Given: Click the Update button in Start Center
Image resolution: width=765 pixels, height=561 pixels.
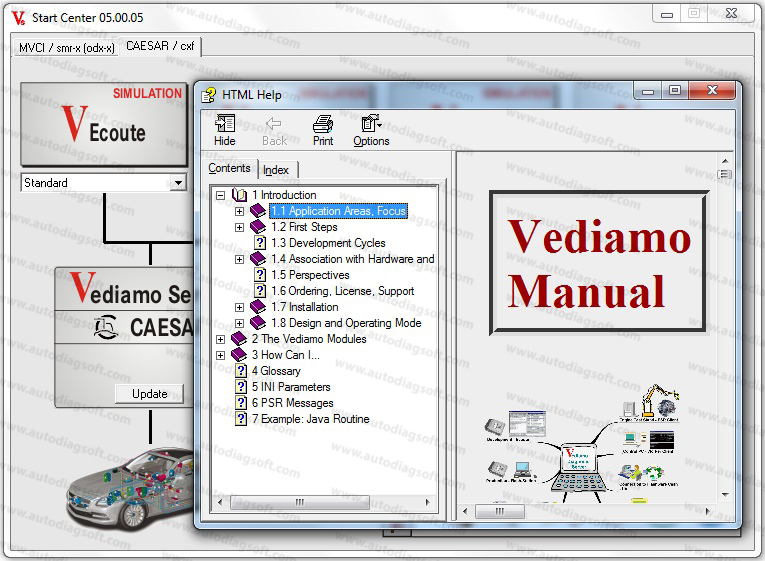Looking at the screenshot, I should tap(150, 394).
